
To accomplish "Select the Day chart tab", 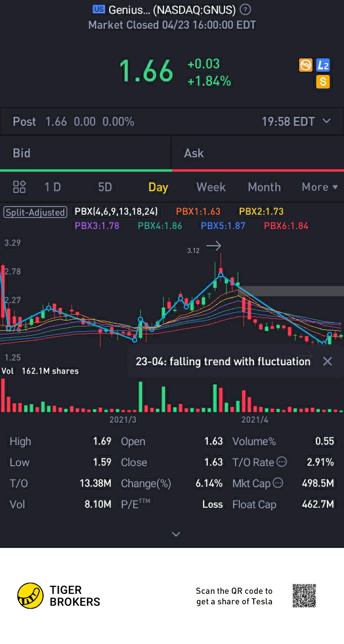I will pos(158,187).
